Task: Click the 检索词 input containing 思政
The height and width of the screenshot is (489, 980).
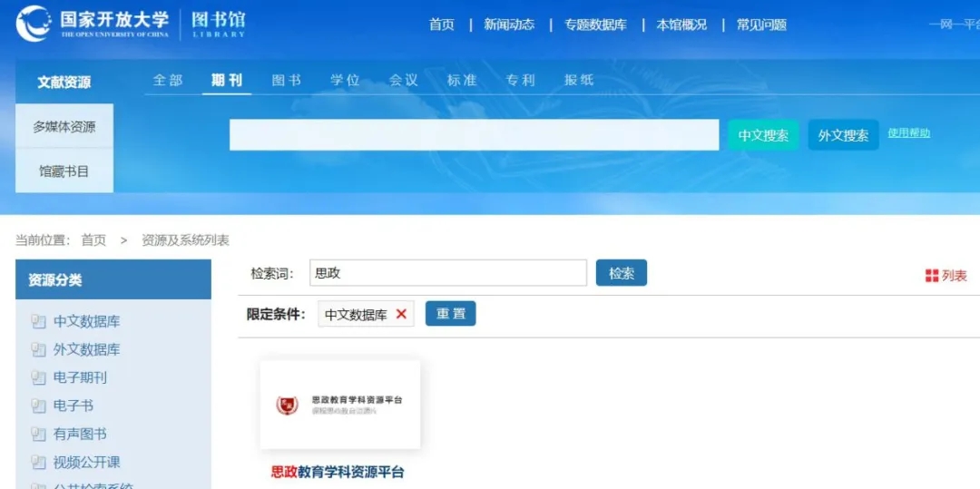Action: coord(448,273)
